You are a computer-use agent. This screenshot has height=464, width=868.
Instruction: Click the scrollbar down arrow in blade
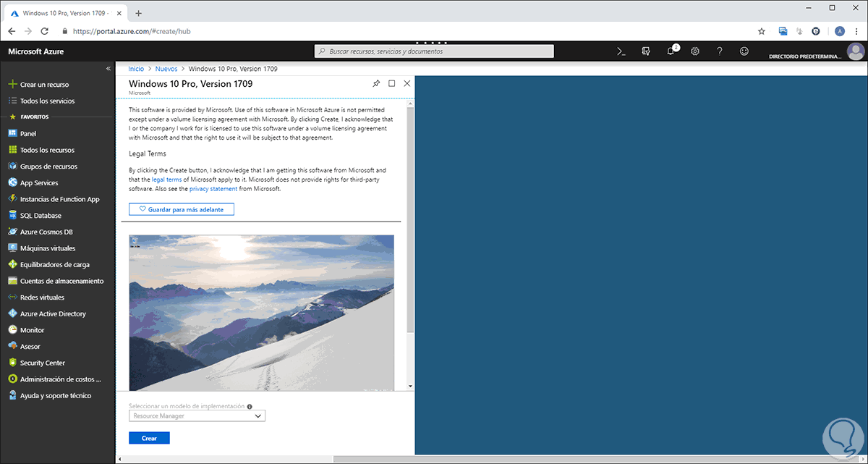410,387
